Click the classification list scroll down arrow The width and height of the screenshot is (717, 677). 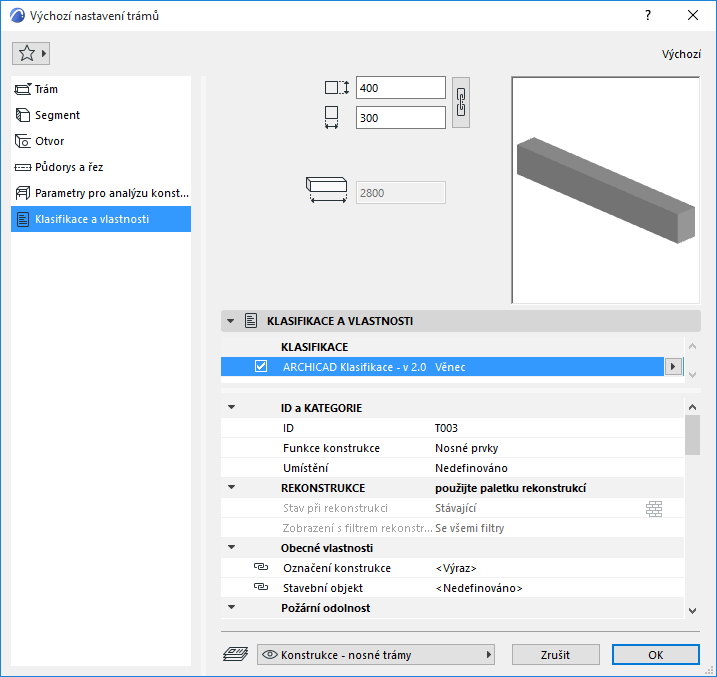[x=692, y=374]
